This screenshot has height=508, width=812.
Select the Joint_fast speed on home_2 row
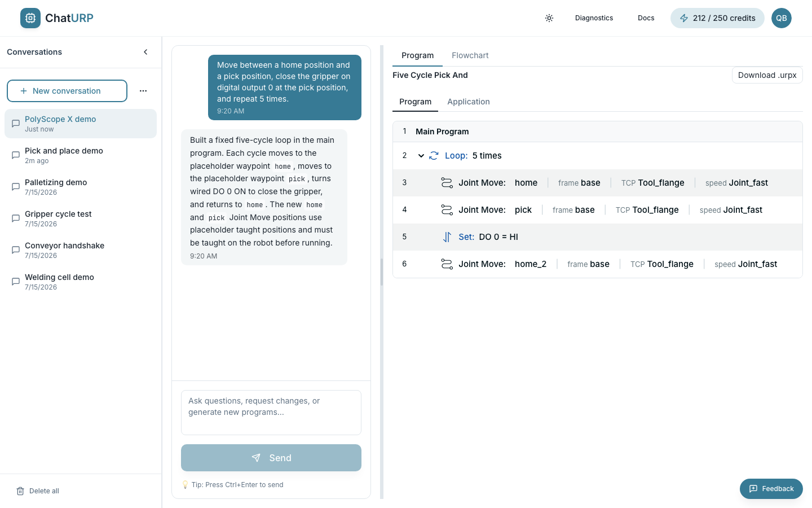[x=757, y=264]
